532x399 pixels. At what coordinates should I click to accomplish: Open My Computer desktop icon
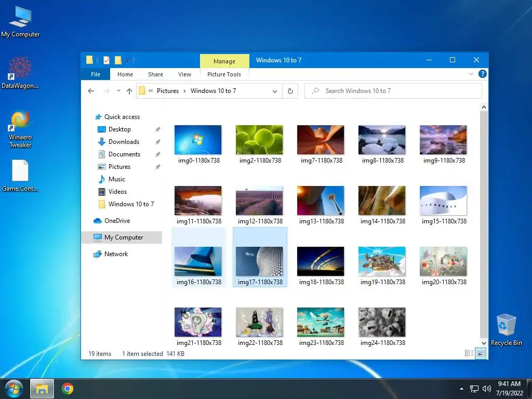tap(20, 21)
